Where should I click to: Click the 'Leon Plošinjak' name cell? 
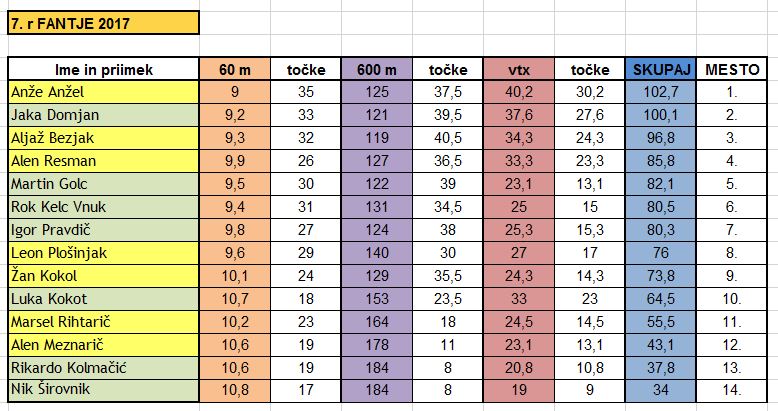tap(103, 253)
